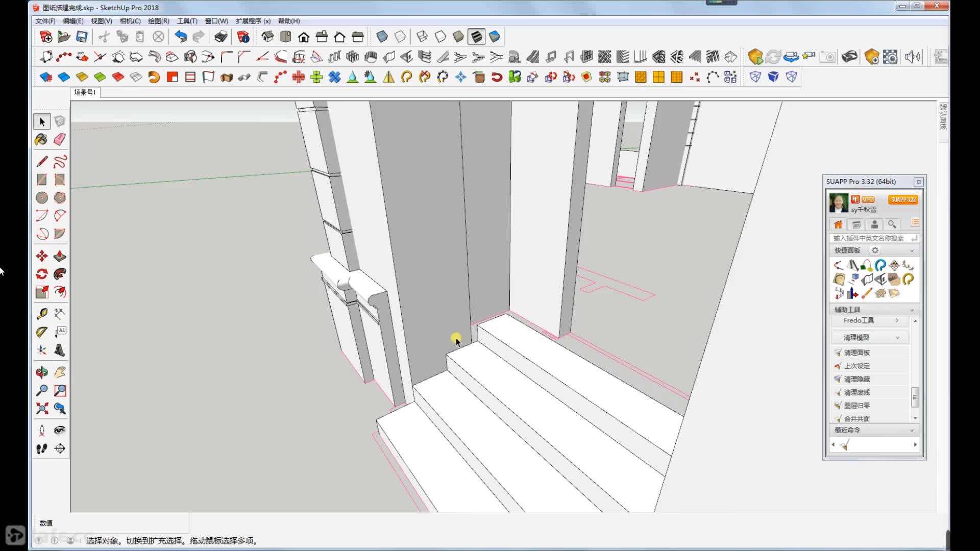Image resolution: width=980 pixels, height=551 pixels.
Task: Open the 文件(F) menu
Action: tap(45, 21)
